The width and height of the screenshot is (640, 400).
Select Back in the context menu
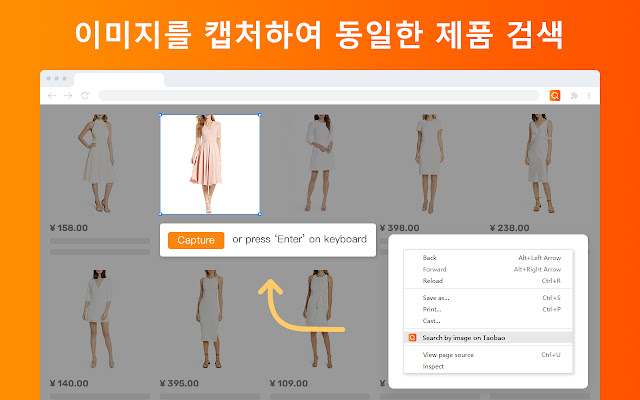tap(488, 258)
